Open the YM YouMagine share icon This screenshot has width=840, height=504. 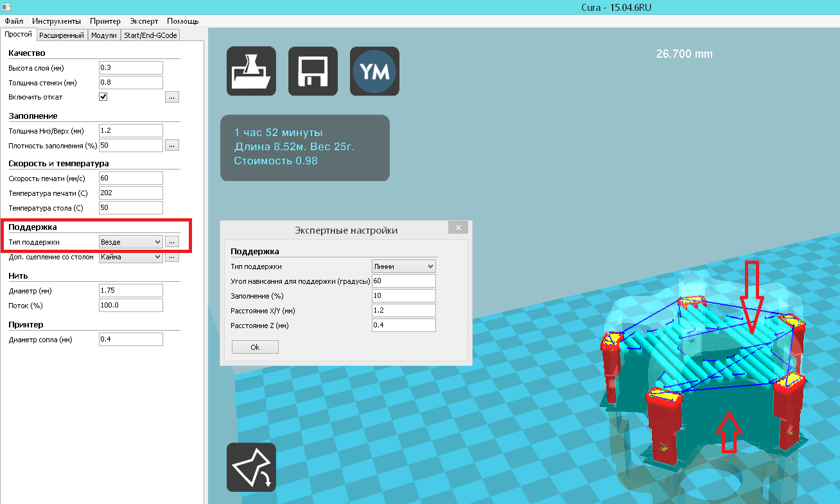(374, 71)
